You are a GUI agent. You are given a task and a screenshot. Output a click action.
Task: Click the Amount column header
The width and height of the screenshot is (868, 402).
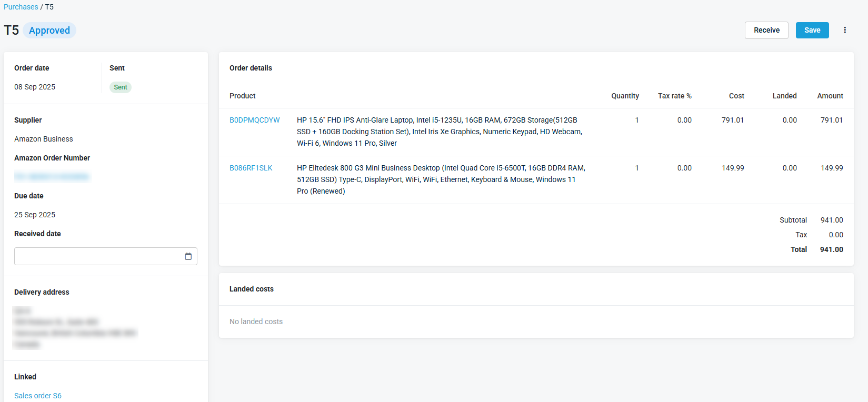(x=830, y=96)
